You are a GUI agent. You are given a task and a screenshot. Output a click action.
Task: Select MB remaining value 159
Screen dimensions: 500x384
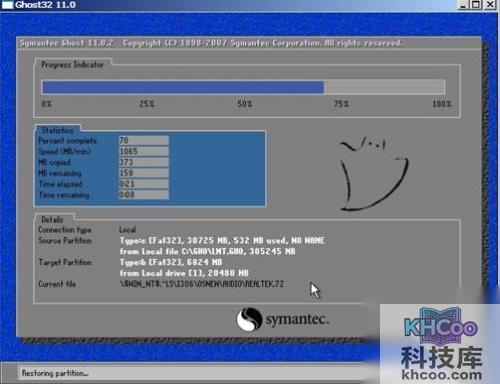tap(144, 173)
